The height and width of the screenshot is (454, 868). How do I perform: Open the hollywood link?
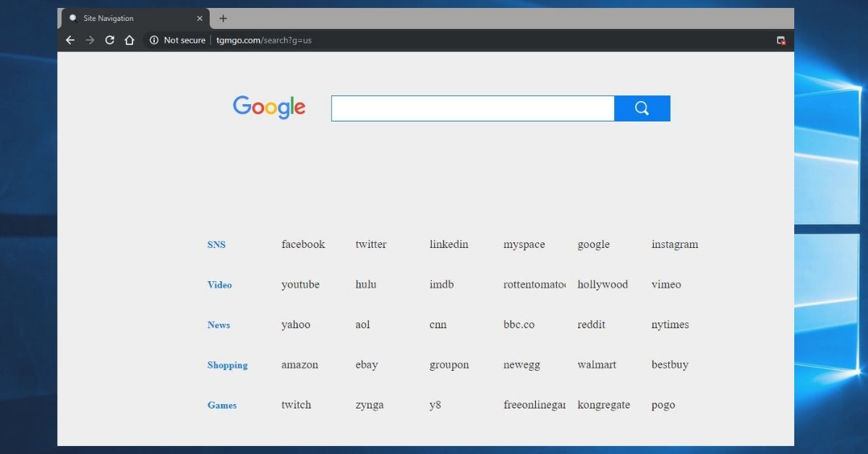pos(603,285)
